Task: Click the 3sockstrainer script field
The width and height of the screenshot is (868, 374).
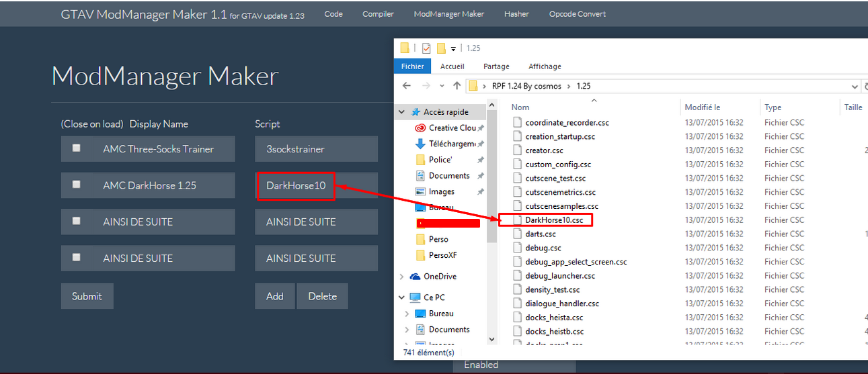Action: [x=317, y=149]
